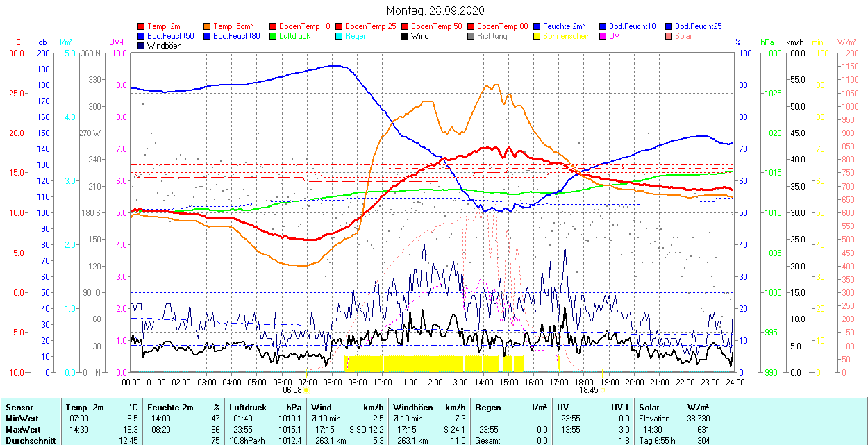
Task: Click the gray Richtung legend square
Action: (471, 36)
